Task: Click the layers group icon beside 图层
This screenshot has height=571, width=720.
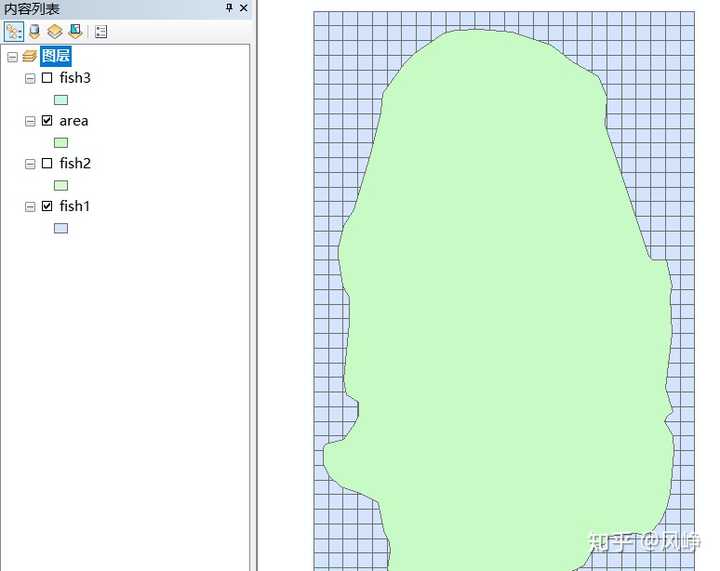Action: [x=29, y=56]
